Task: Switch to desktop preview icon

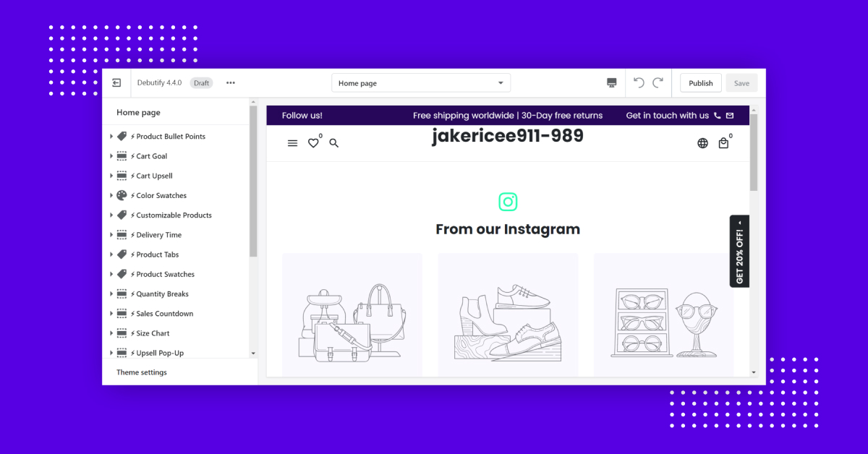Action: pos(612,83)
